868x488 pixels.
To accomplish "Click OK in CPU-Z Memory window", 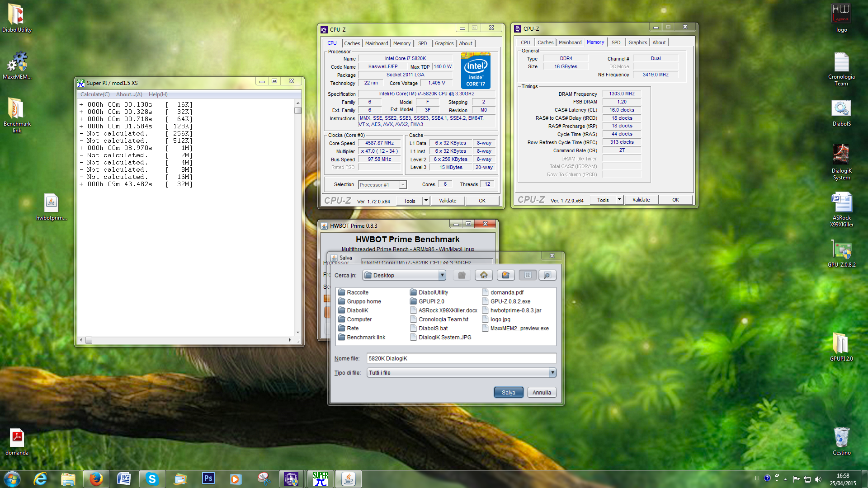I will coord(675,200).
